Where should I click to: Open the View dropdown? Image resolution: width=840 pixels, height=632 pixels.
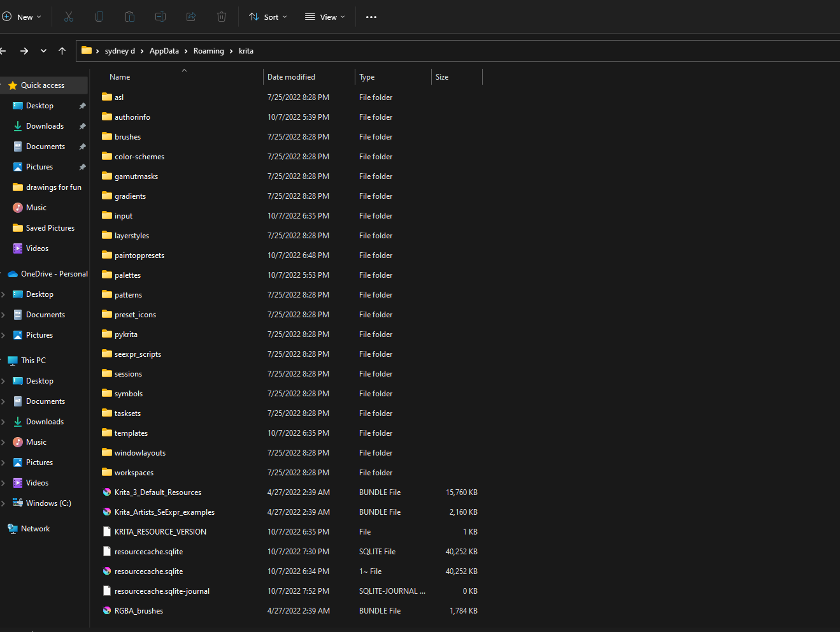pyautogui.click(x=325, y=17)
